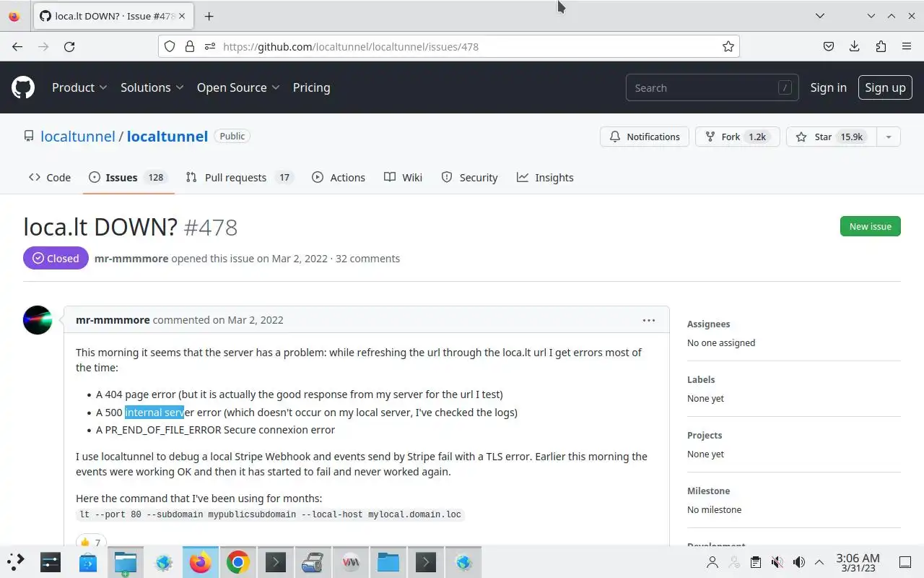Open the list all tabs dropdown
Image resolution: width=924 pixels, height=578 pixels.
click(x=819, y=16)
